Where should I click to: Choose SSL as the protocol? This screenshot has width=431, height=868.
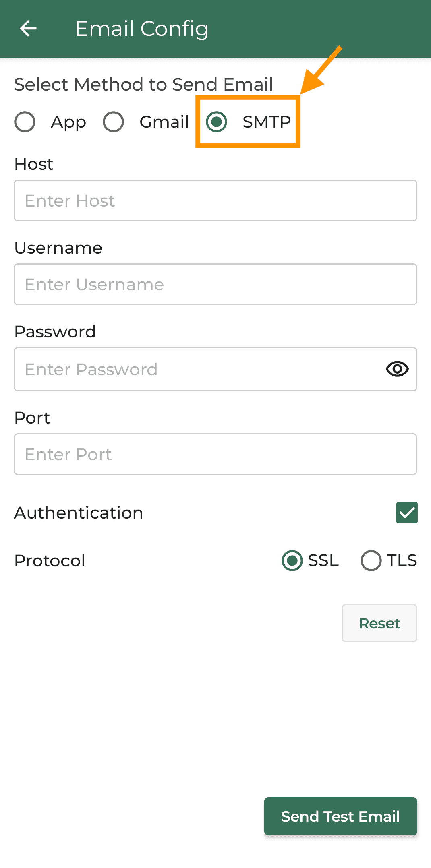(292, 560)
